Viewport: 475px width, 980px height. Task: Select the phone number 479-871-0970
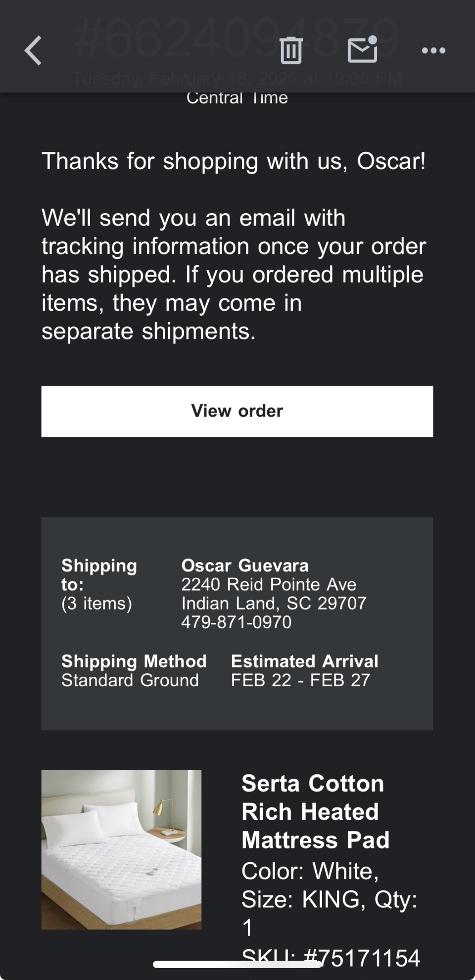[237, 622]
